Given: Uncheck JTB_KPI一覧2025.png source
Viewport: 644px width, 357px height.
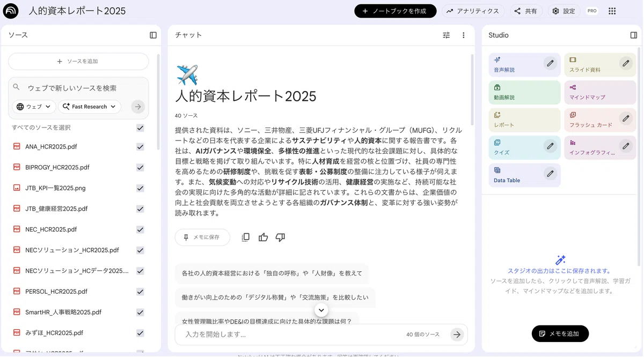Looking at the screenshot, I should click(140, 188).
